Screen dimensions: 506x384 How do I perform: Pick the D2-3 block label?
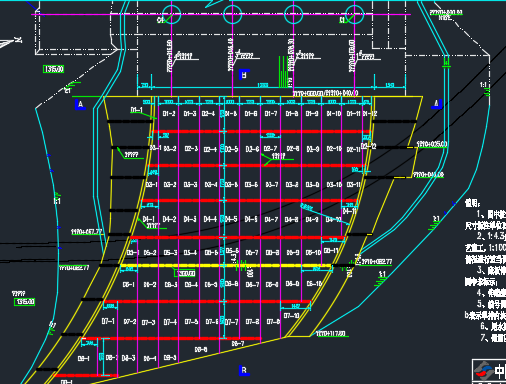point(191,149)
